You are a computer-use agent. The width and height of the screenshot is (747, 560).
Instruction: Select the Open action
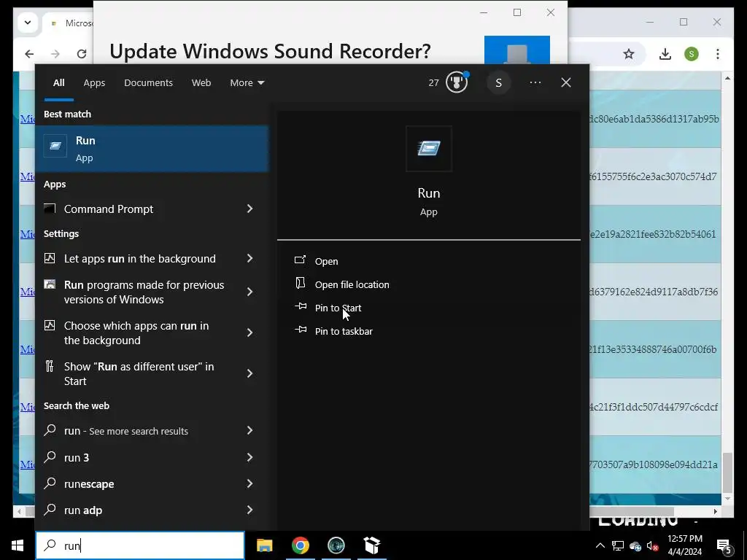[x=326, y=262]
